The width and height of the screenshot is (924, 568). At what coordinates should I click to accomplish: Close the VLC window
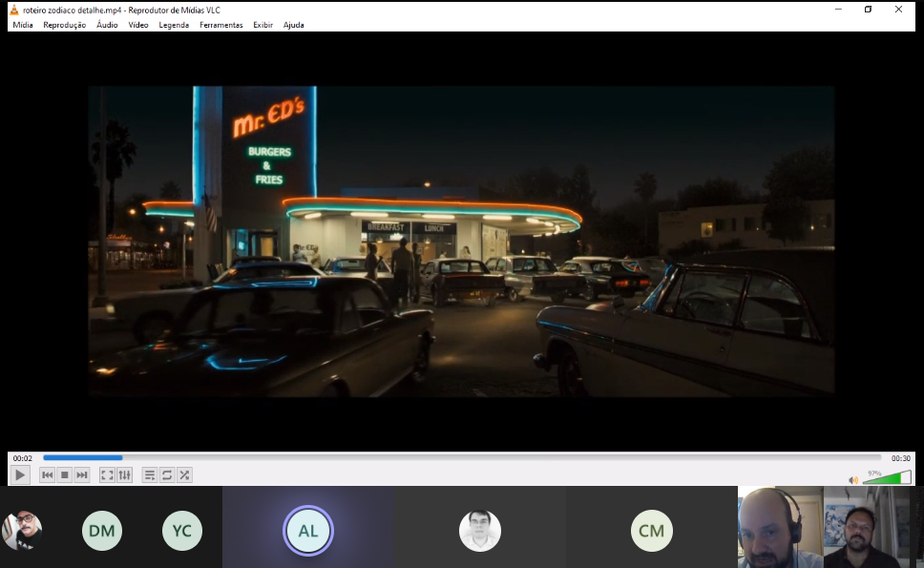[x=898, y=10]
